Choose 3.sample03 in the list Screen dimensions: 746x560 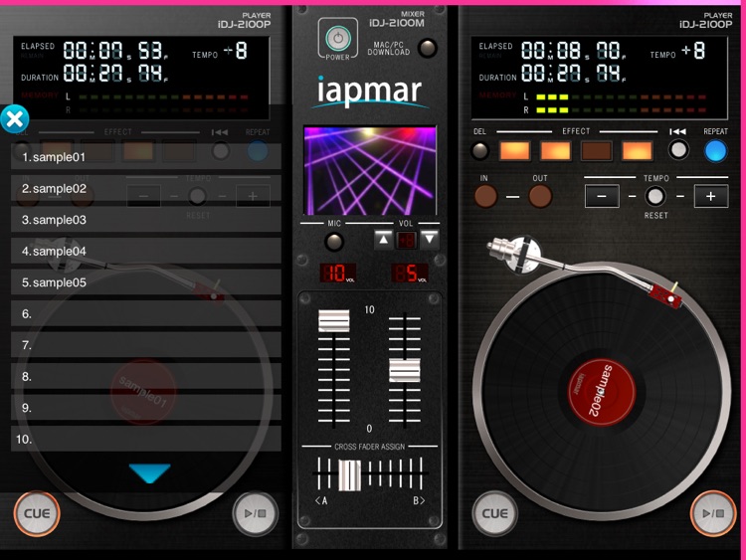tap(145, 220)
